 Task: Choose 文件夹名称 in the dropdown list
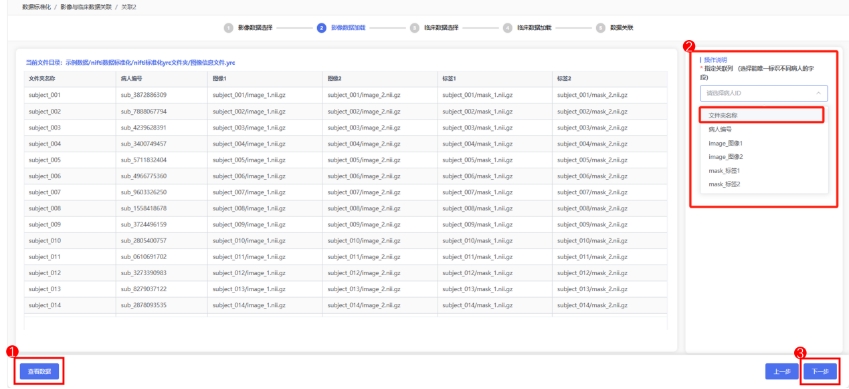pyautogui.click(x=763, y=115)
